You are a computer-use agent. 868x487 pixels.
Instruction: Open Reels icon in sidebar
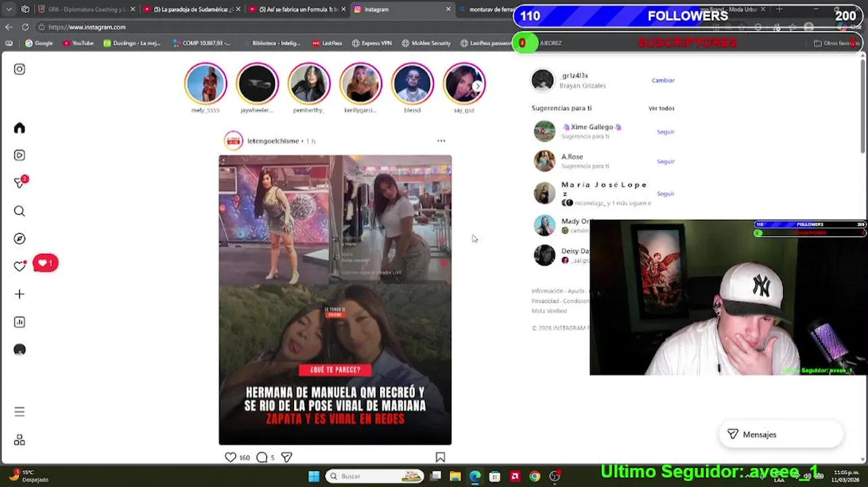[x=20, y=156]
